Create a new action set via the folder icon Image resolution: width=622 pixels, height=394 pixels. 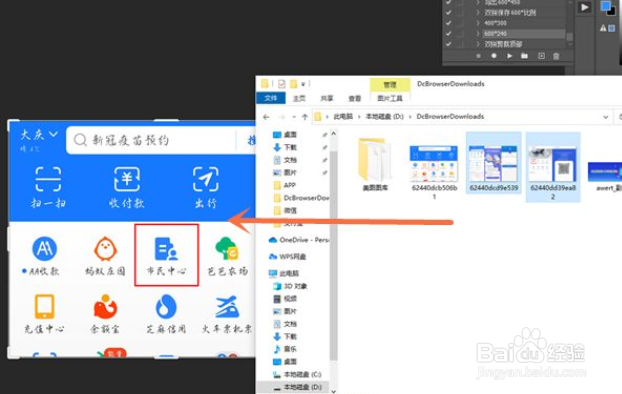[524, 56]
